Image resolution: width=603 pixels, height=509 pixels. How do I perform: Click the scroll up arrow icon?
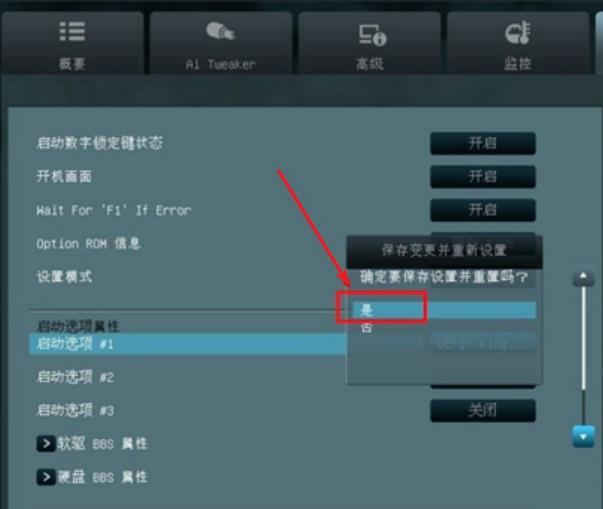[583, 276]
